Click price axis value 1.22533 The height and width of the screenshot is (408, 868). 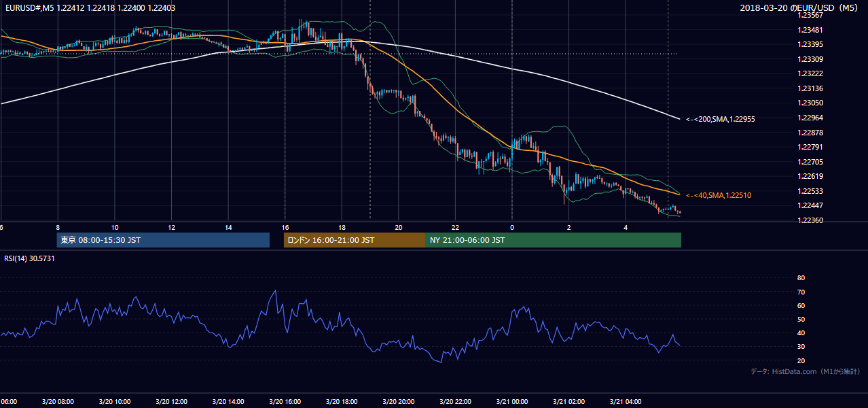coord(810,191)
